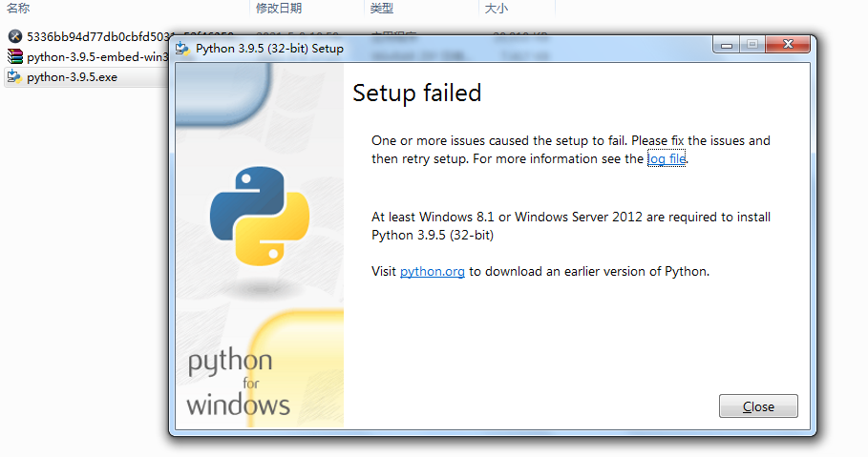
Task: Sort by the 名称 column header
Action: 18,9
